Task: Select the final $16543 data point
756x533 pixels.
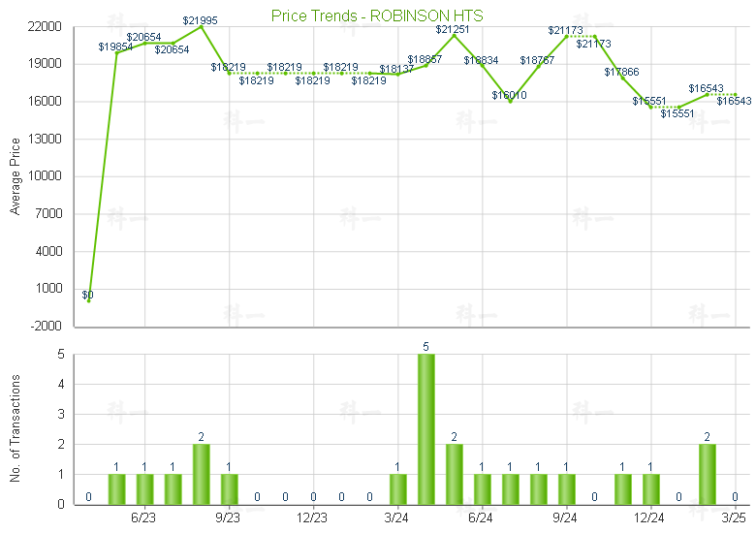Action: click(x=736, y=94)
